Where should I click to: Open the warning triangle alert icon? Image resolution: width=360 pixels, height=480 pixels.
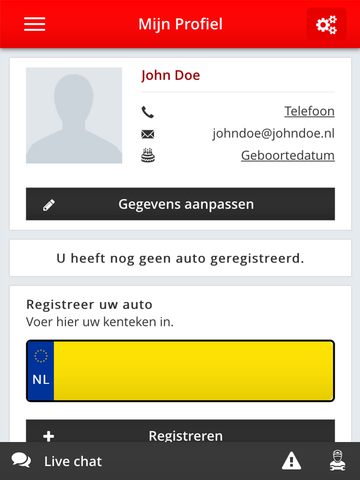(x=292, y=461)
